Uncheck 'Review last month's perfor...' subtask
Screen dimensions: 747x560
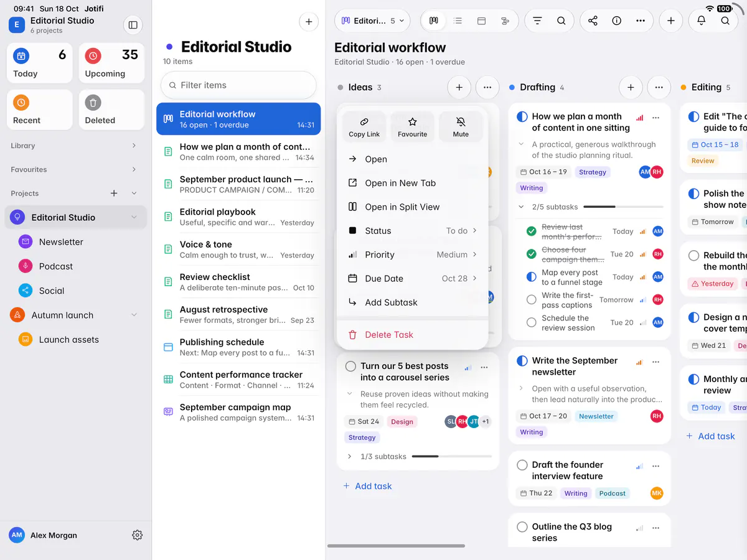(531, 231)
